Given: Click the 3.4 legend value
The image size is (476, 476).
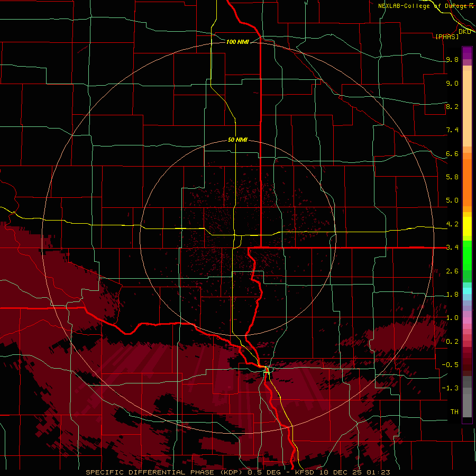Looking at the screenshot, I should point(452,248).
